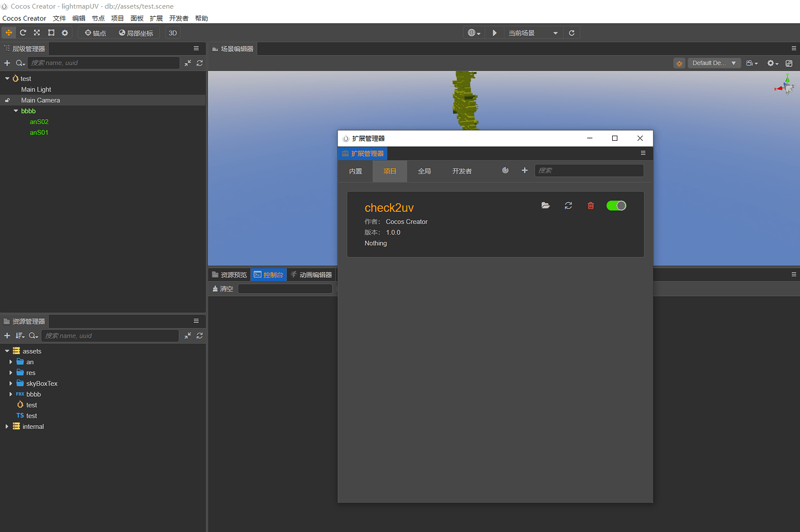Add a new node in hierarchy panel
Viewport: 800px width, 532px height.
tap(8, 63)
